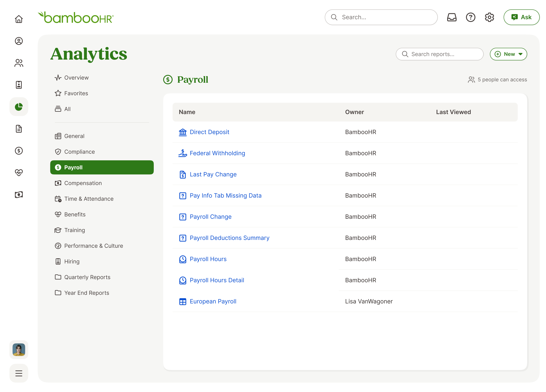
Task: Open the Compensation report category
Action: pos(102,183)
